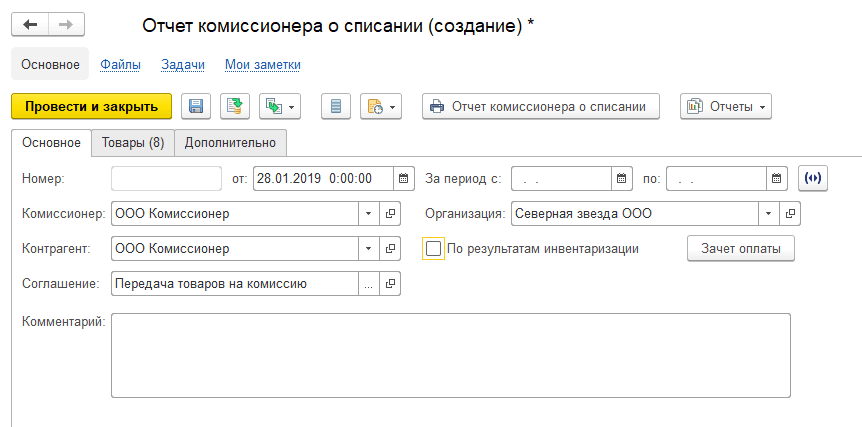Click the post document icon
Image resolution: width=862 pixels, height=427 pixels.
click(234, 106)
